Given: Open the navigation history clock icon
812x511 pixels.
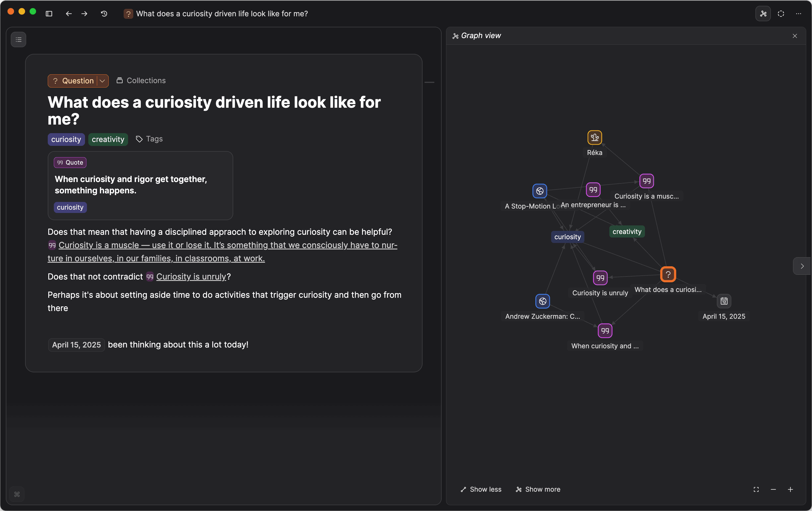Looking at the screenshot, I should pyautogui.click(x=104, y=14).
